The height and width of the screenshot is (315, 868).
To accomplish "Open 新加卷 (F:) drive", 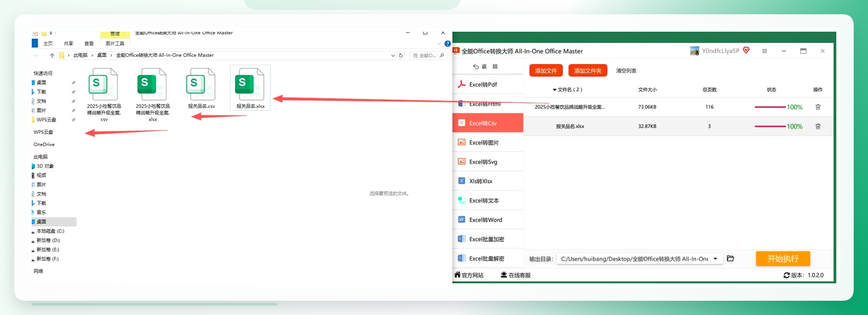I will [x=48, y=259].
